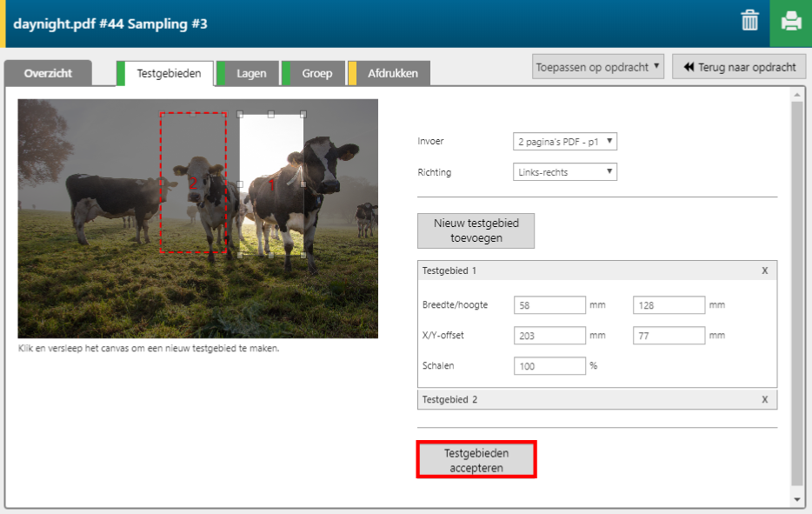Remove Testgebied 2 with its X
Screen dimensions: 812x514
[x=764, y=399]
